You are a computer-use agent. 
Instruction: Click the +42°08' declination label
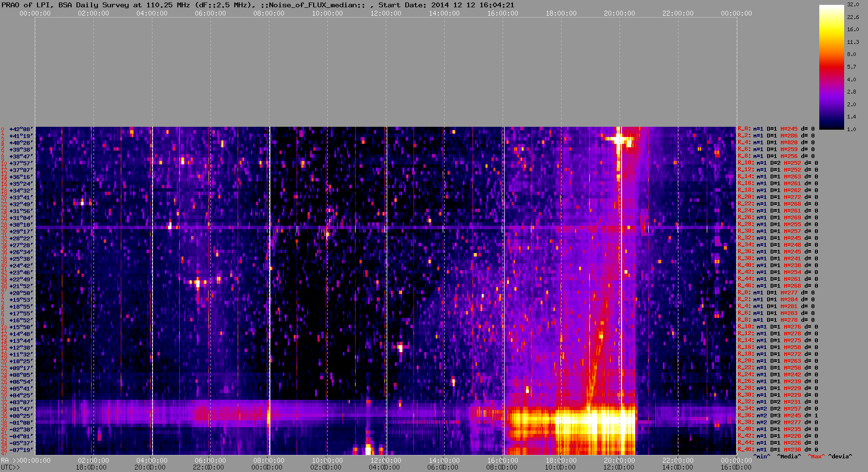[x=21, y=129]
